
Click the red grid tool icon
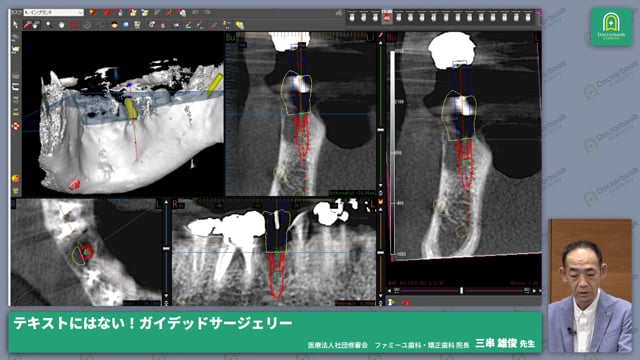click(73, 25)
